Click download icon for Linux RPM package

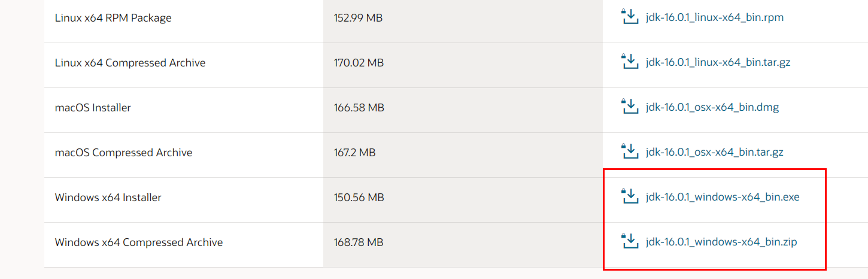[630, 17]
